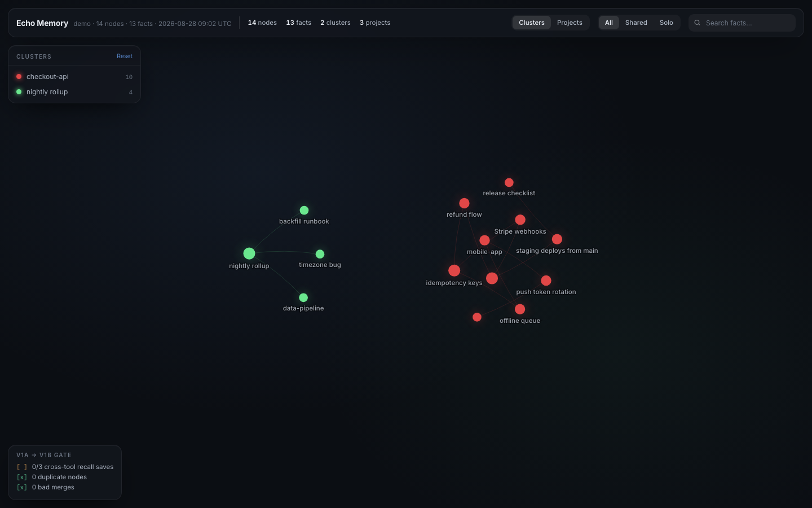This screenshot has height=508, width=812.
Task: Click the 14 nodes stat
Action: (262, 23)
